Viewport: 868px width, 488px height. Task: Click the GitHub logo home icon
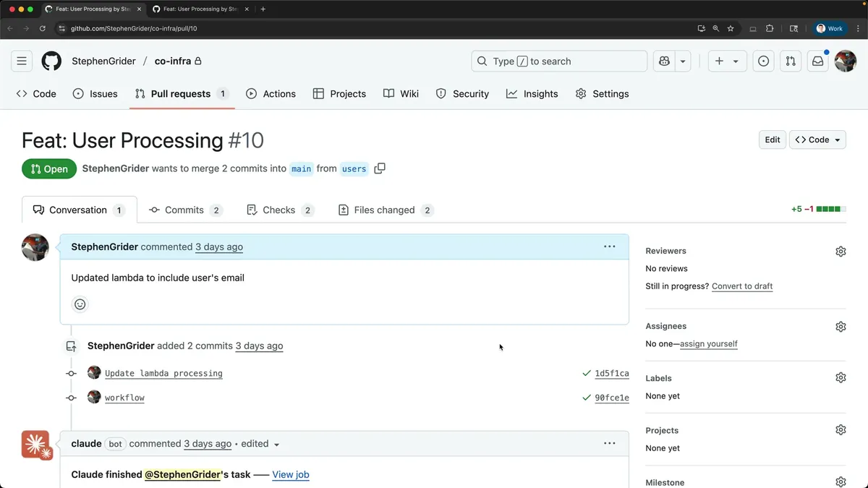coord(51,61)
